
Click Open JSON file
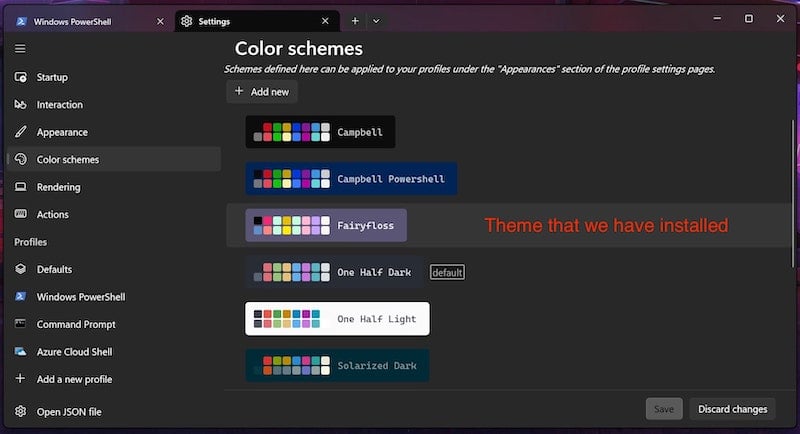[x=114, y=412]
